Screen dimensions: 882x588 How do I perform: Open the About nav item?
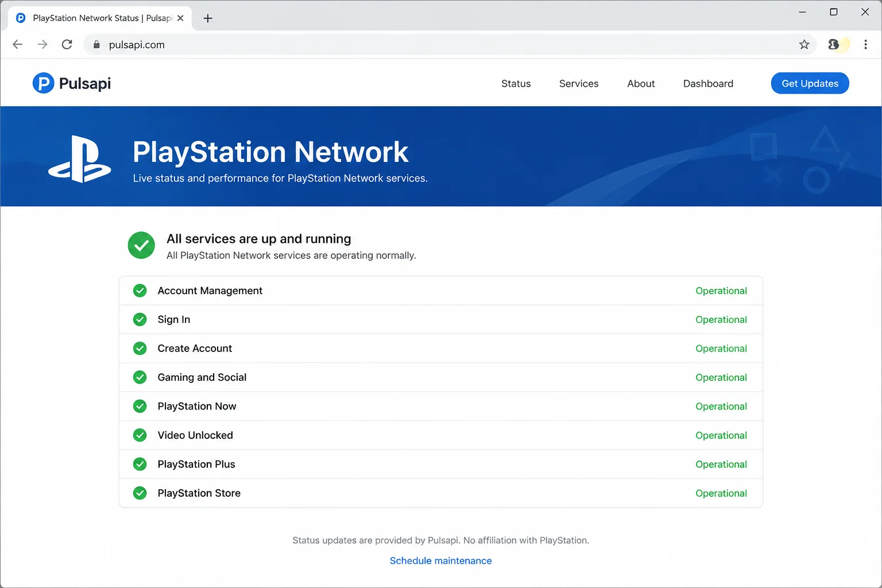pyautogui.click(x=641, y=83)
